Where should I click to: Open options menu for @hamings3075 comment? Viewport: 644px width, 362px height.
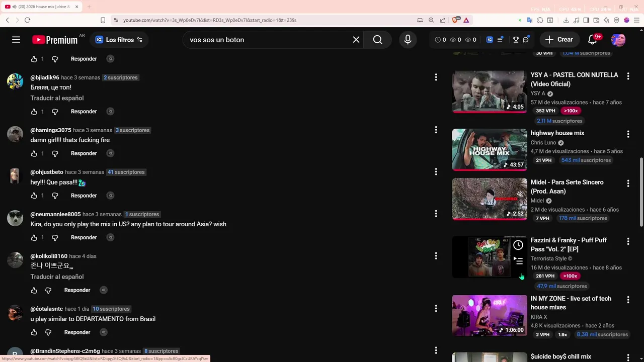point(436,130)
